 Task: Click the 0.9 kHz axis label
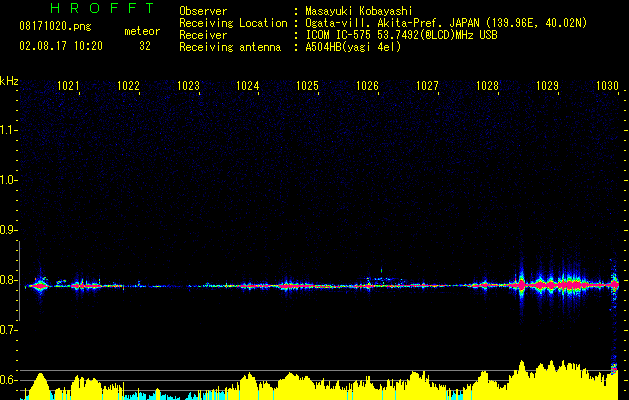pos(7,230)
